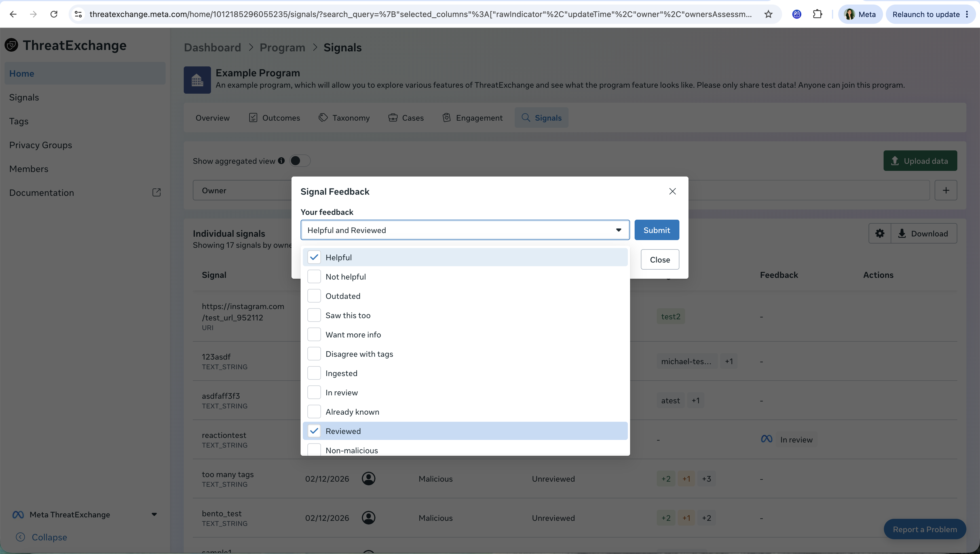Click owner avatar in bento_test row

click(x=368, y=518)
